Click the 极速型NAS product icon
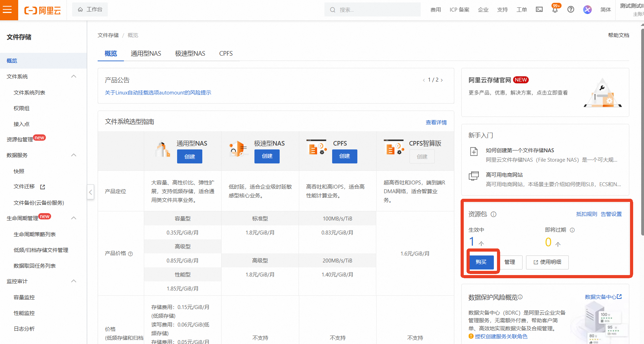This screenshot has width=644, height=344. 238,149
